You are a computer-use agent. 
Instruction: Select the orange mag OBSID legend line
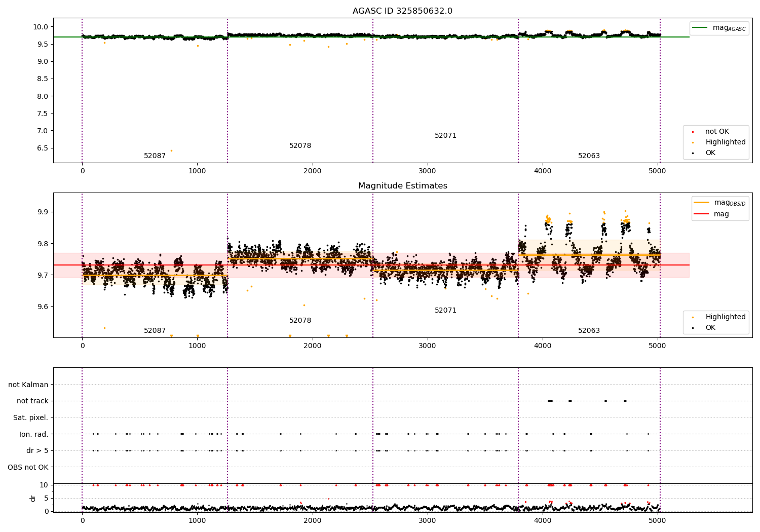702,203
